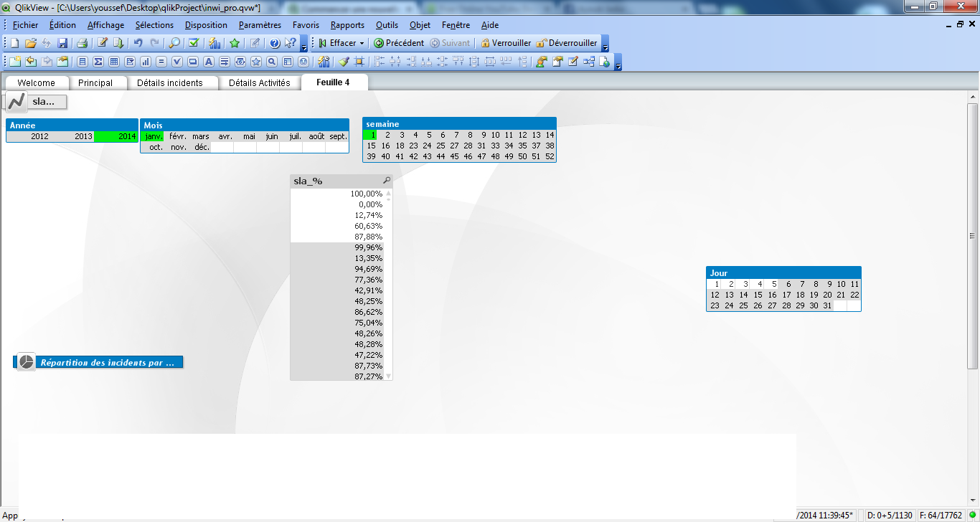Undo the last layout change
This screenshot has height=522, width=980.
pyautogui.click(x=138, y=43)
